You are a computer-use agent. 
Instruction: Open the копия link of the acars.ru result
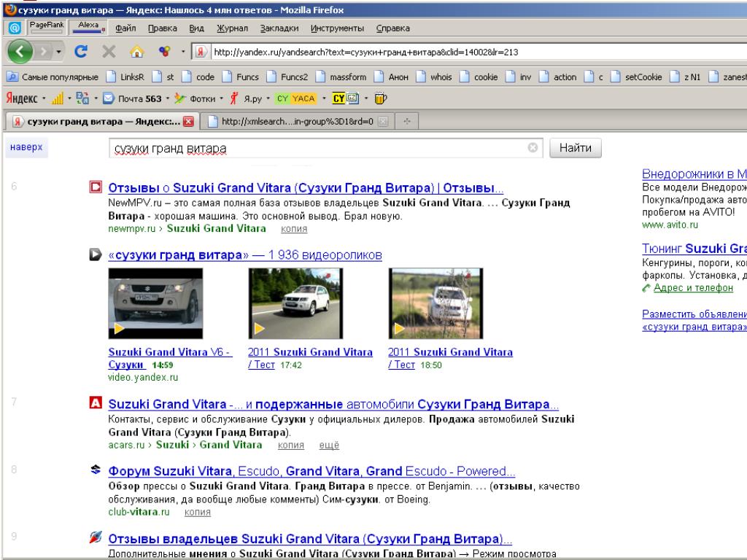pyautogui.click(x=290, y=445)
